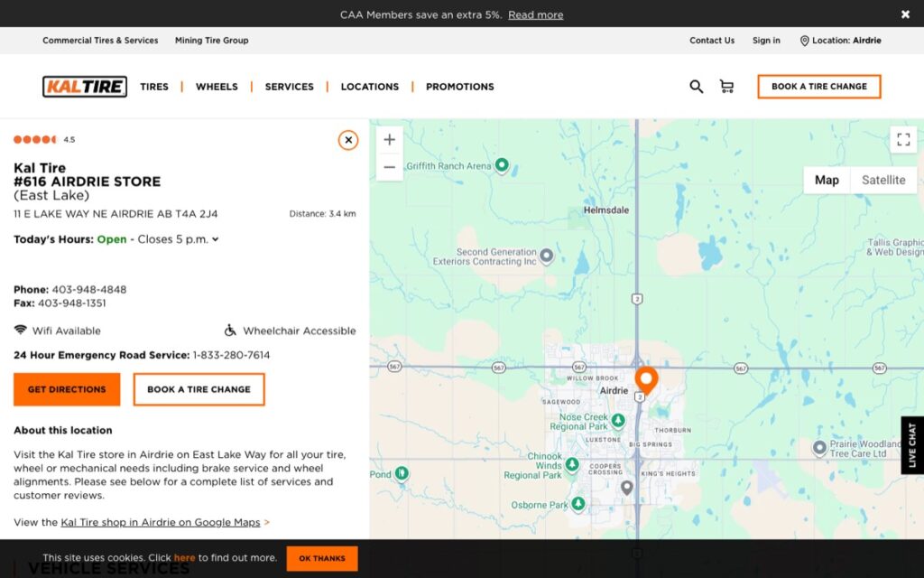Open Commercial Tires & Services
This screenshot has width=924, height=578.
coord(100,41)
